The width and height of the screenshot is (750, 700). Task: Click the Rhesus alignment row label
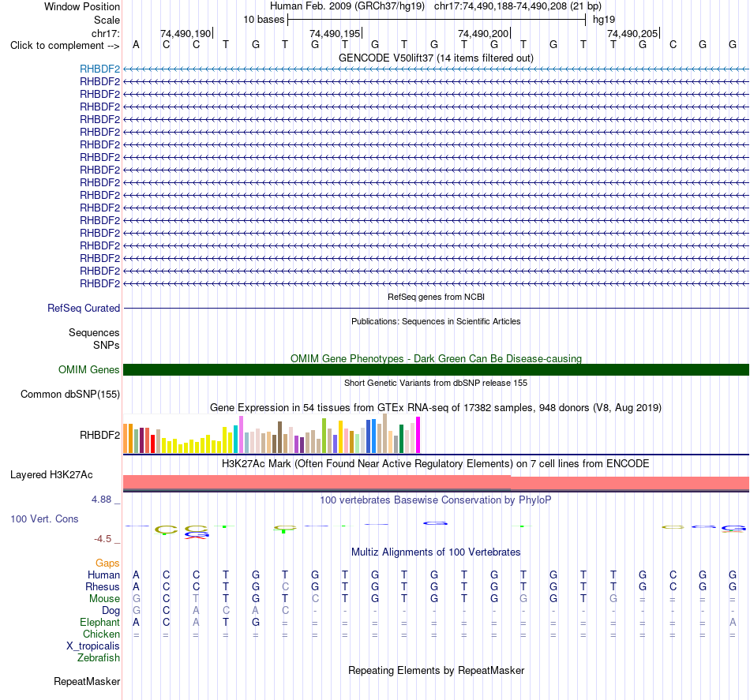pos(103,586)
